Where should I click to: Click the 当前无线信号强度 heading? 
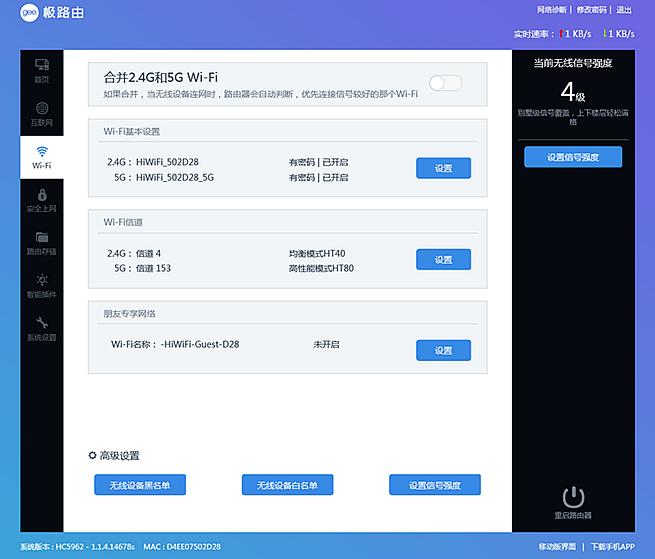click(573, 63)
